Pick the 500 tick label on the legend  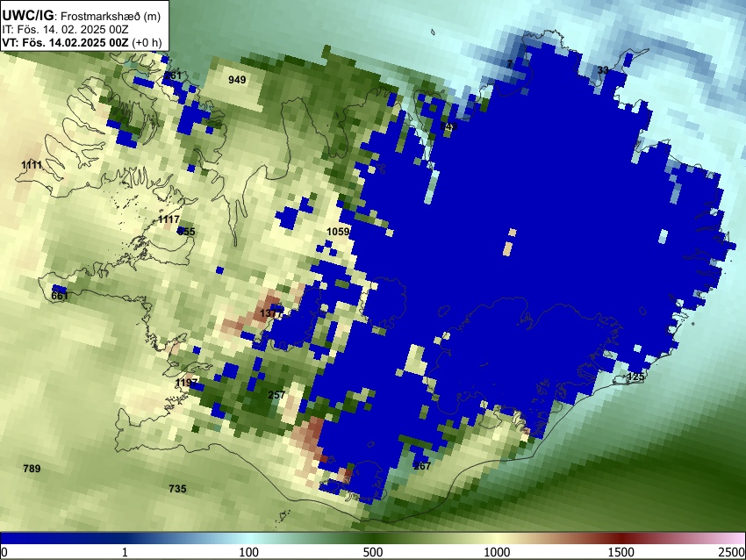pyautogui.click(x=373, y=552)
